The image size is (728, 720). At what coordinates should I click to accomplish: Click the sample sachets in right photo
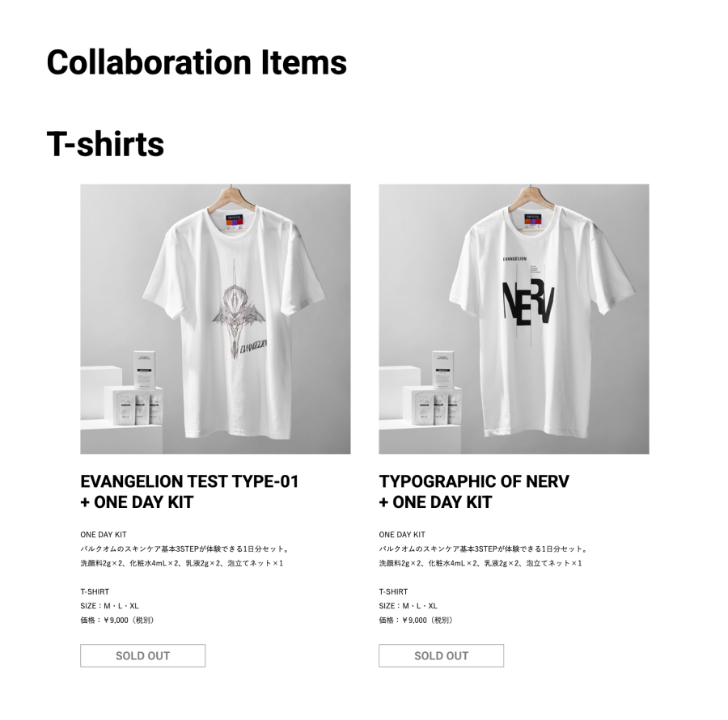click(x=438, y=408)
